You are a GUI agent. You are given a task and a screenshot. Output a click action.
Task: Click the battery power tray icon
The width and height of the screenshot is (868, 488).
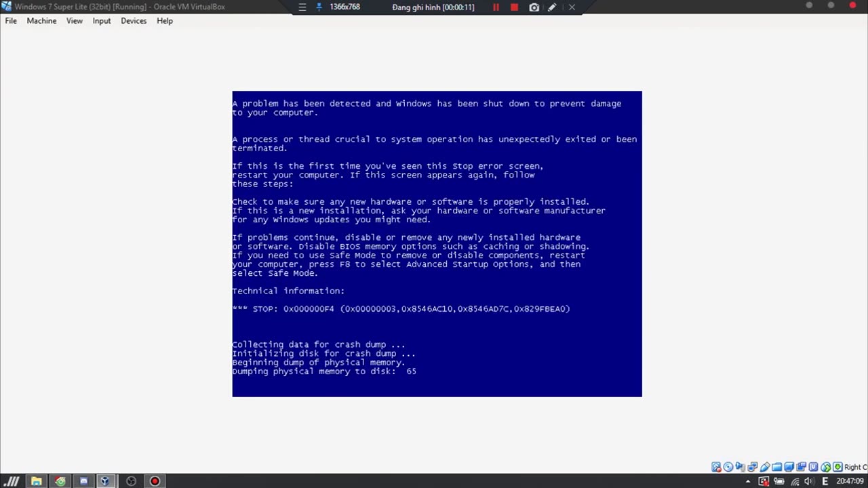(779, 481)
